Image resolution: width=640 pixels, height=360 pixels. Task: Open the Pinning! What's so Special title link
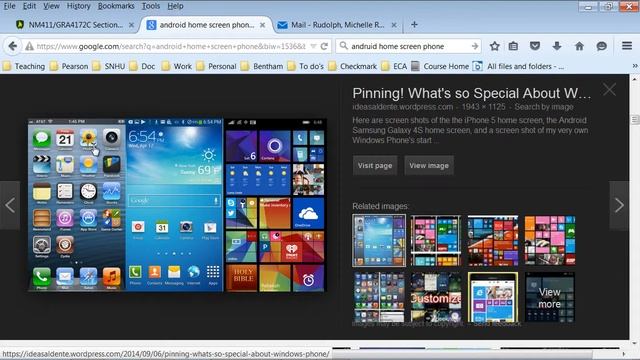[x=471, y=93]
